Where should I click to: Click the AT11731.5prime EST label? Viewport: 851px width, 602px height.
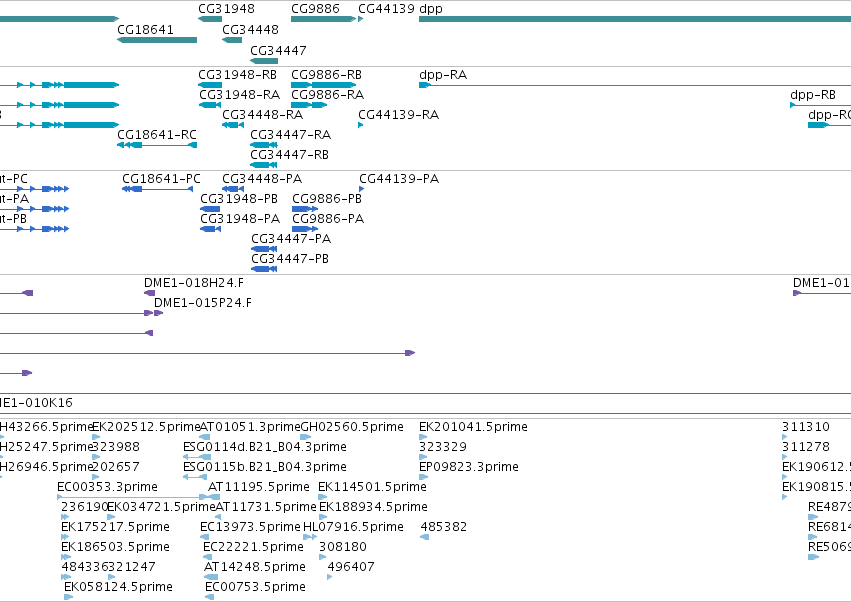[266, 507]
